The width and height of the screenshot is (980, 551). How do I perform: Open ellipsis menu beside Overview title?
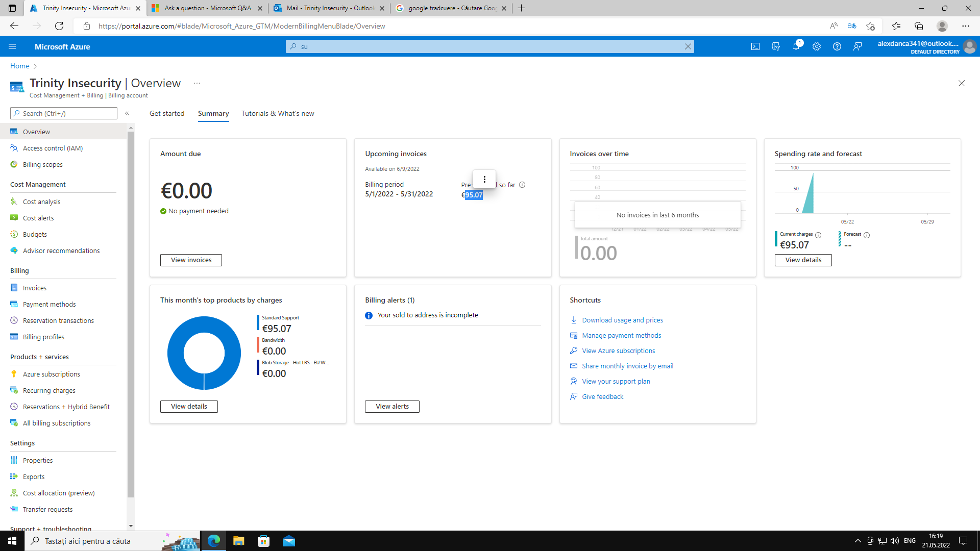(x=197, y=83)
